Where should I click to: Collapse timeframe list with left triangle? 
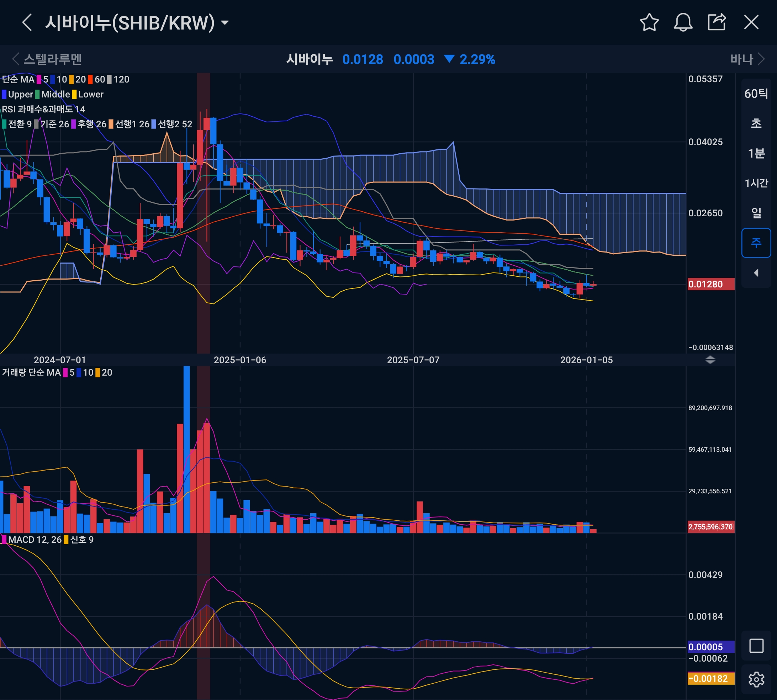(756, 273)
